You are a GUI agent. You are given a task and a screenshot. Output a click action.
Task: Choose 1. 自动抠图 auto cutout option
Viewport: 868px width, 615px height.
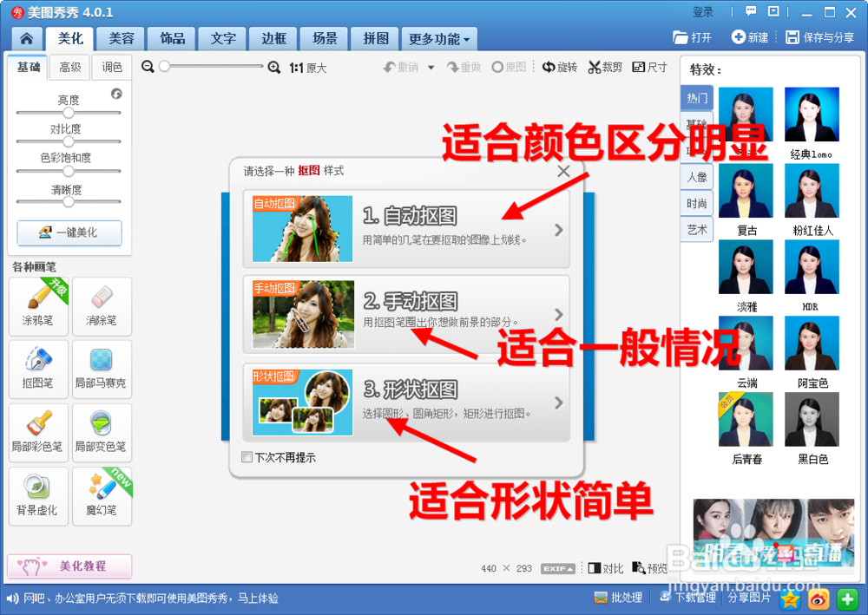click(x=406, y=229)
